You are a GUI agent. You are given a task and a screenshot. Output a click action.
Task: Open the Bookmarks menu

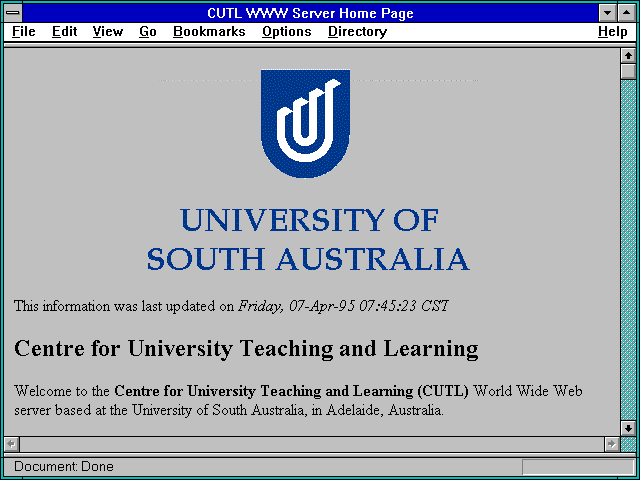(x=209, y=32)
